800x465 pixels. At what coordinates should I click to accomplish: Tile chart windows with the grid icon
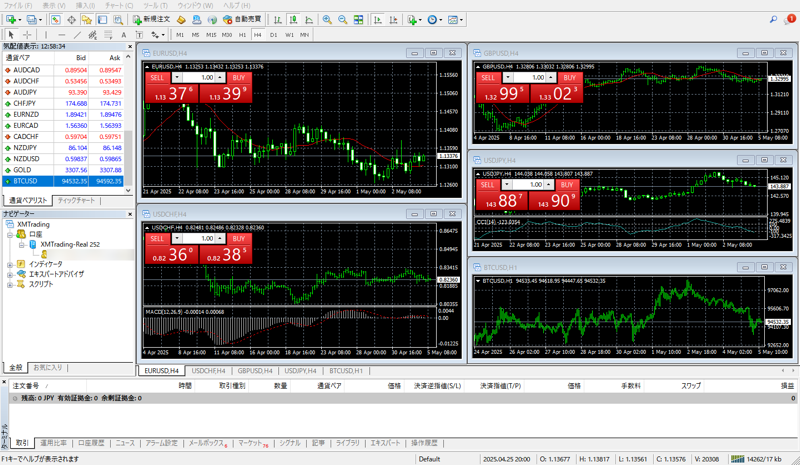click(359, 19)
